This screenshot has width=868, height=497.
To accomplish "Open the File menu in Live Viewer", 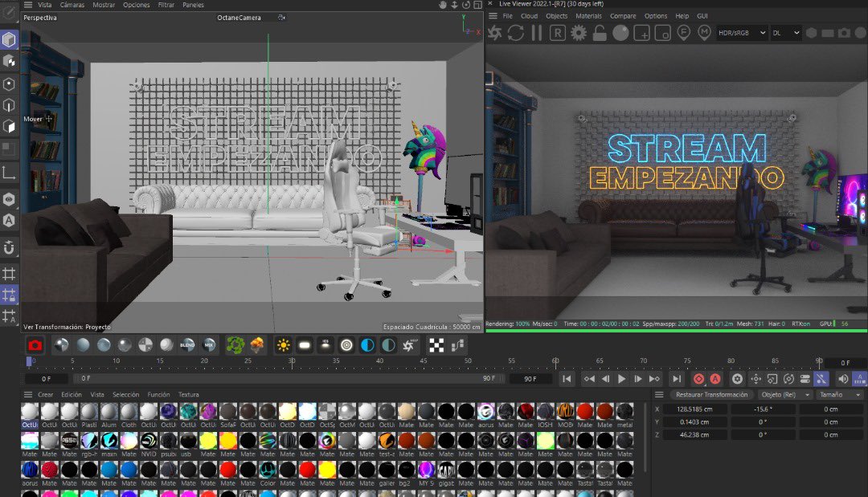I will pos(508,16).
